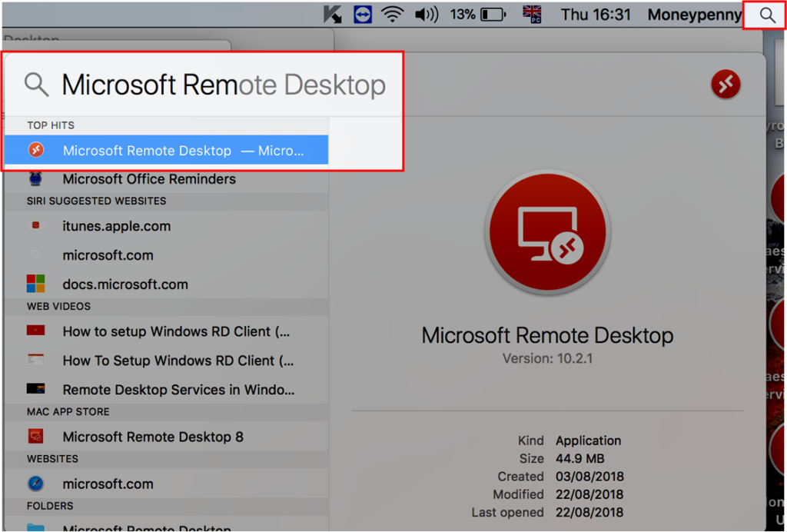Click the 'WEBSITES' section header

click(53, 459)
